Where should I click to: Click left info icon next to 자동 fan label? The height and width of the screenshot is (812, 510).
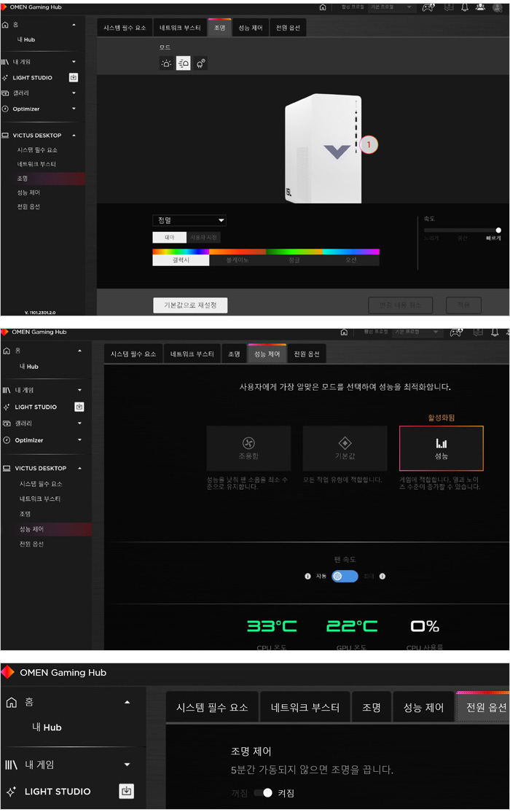(307, 577)
